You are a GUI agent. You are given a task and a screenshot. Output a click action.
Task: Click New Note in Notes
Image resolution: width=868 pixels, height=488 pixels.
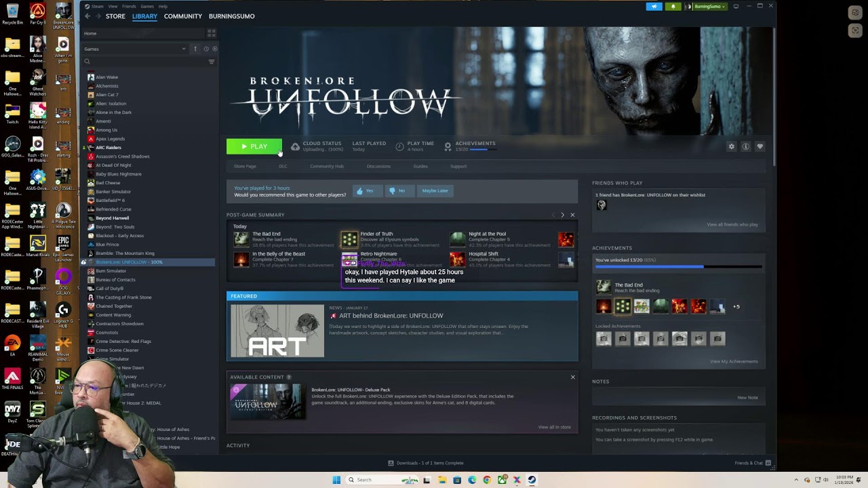point(747,397)
